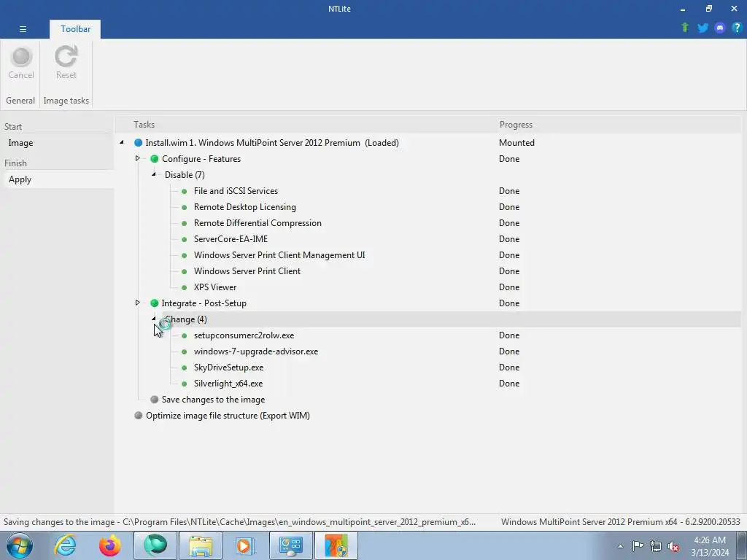The image size is (747, 560).
Task: Click status bar Windows MultiPoint Server version text
Action: (x=620, y=522)
